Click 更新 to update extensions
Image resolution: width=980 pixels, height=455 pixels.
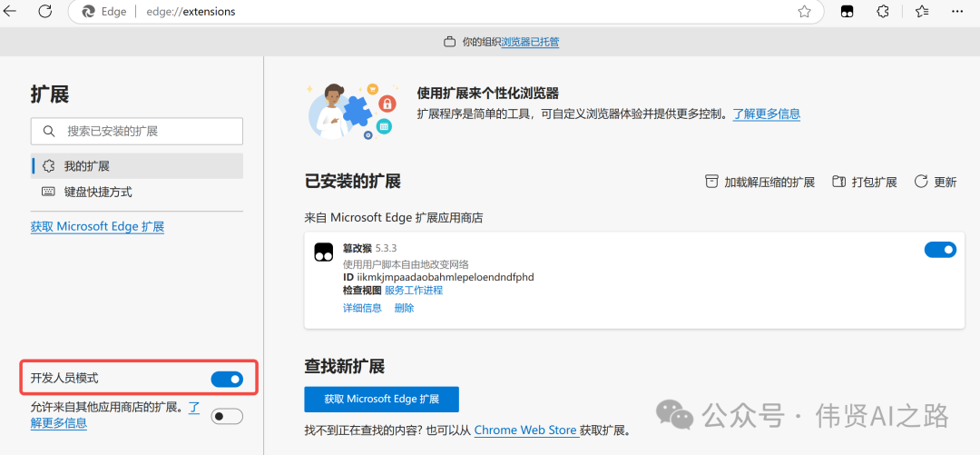coord(935,183)
